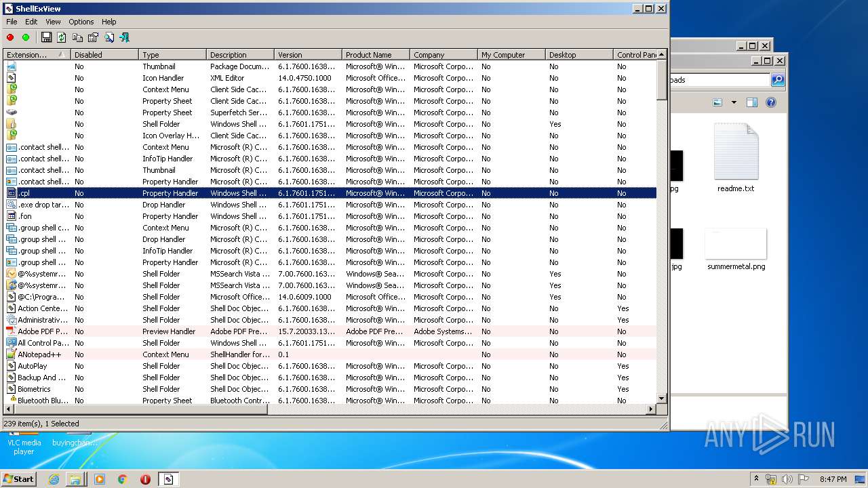Open the View menu
The image size is (868, 488).
coord(53,22)
